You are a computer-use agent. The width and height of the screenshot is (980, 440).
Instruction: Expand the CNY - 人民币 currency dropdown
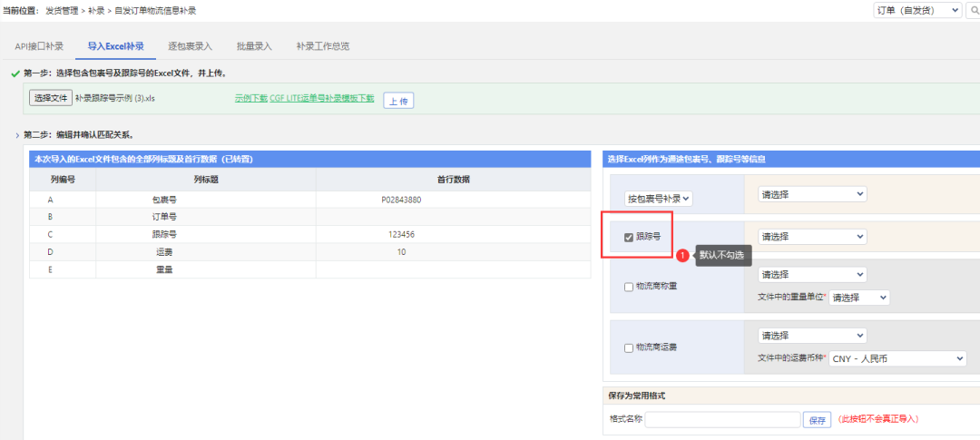coord(897,358)
